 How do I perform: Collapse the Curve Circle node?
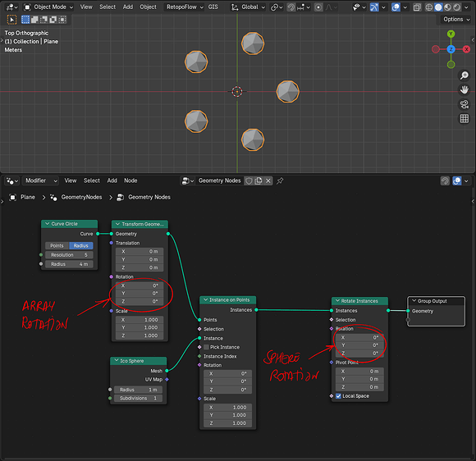coord(47,224)
